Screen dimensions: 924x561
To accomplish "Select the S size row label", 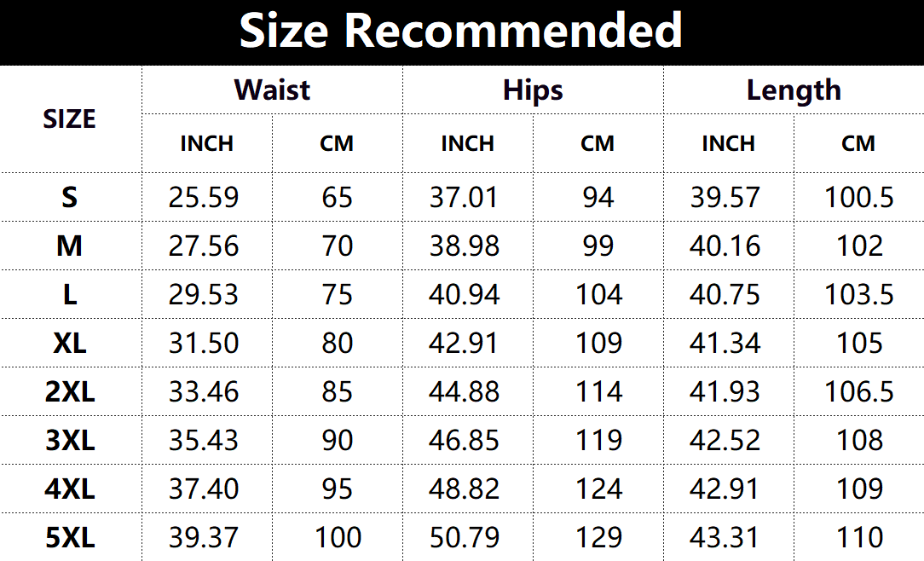I will 70,198.
